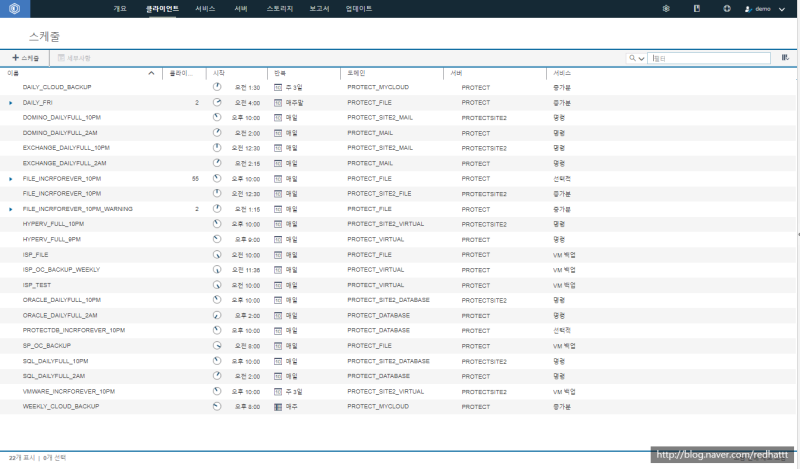The width and height of the screenshot is (800, 469).
Task: Click the add 스케줄 button
Action: tap(26, 58)
